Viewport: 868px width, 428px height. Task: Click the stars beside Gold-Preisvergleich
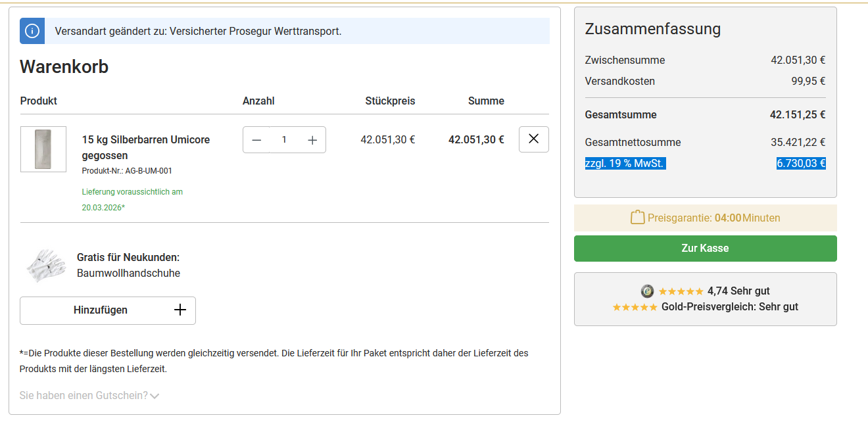tap(635, 307)
